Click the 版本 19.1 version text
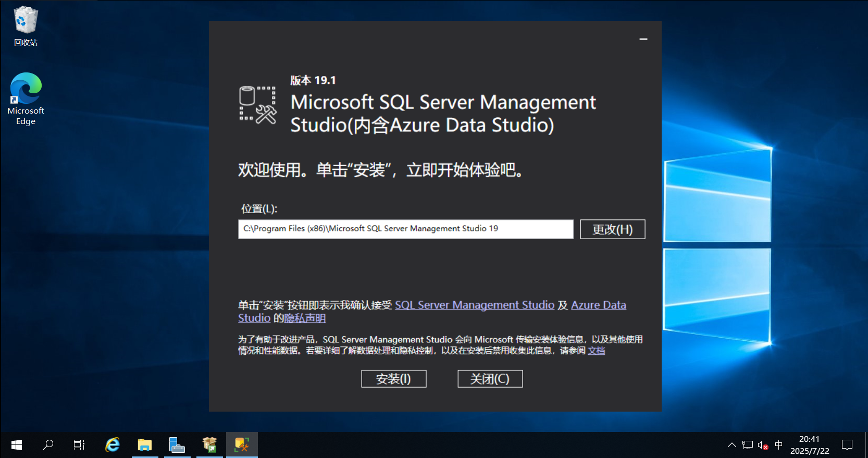 pos(313,80)
